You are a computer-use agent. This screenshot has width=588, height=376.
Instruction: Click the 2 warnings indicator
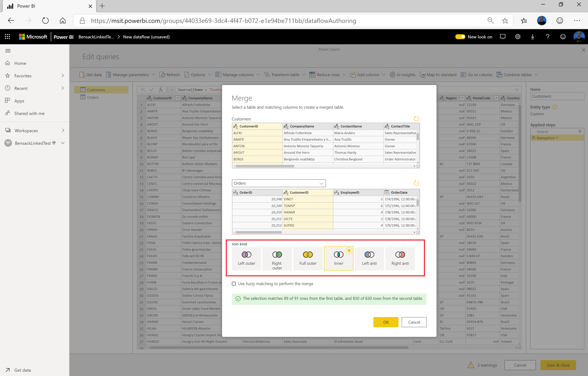click(x=483, y=365)
